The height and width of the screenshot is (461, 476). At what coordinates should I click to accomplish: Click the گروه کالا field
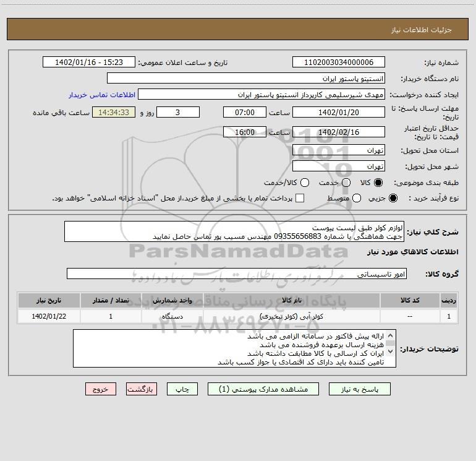click(x=237, y=274)
